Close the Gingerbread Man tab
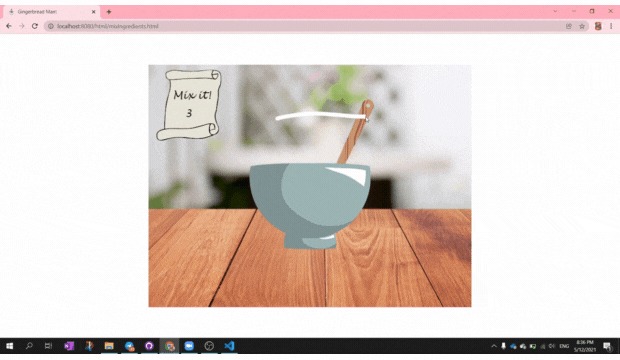Image resolution: width=620 pixels, height=360 pixels. click(94, 12)
